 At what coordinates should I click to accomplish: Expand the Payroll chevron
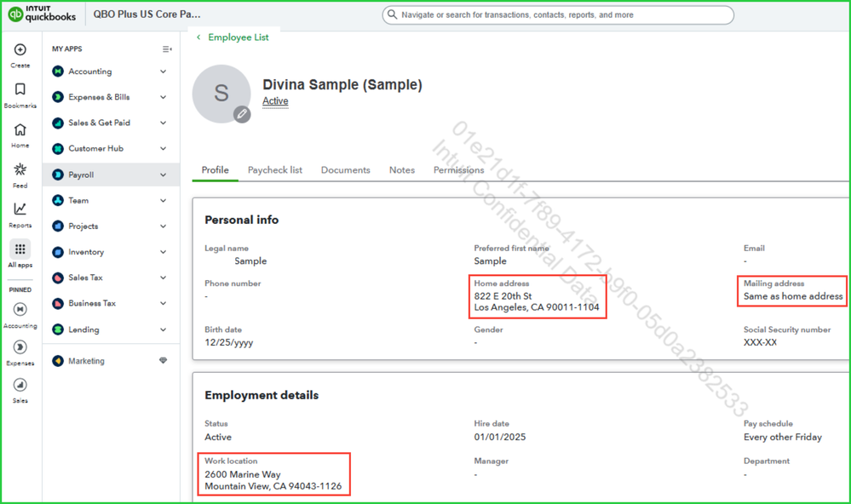point(163,175)
